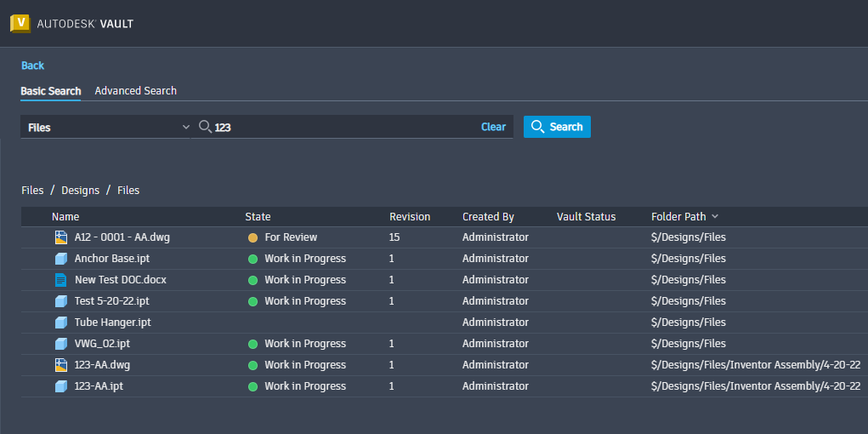The height and width of the screenshot is (434, 868).
Task: Click the Back link
Action: (32, 66)
